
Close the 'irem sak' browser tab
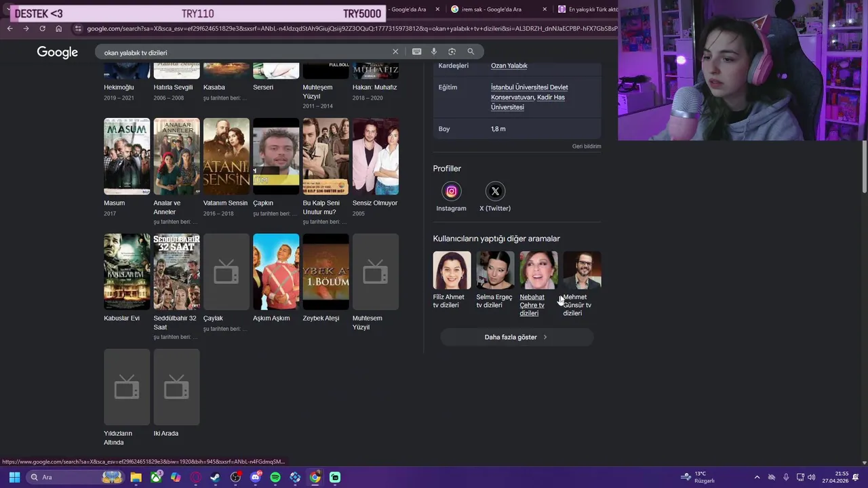coord(545,9)
